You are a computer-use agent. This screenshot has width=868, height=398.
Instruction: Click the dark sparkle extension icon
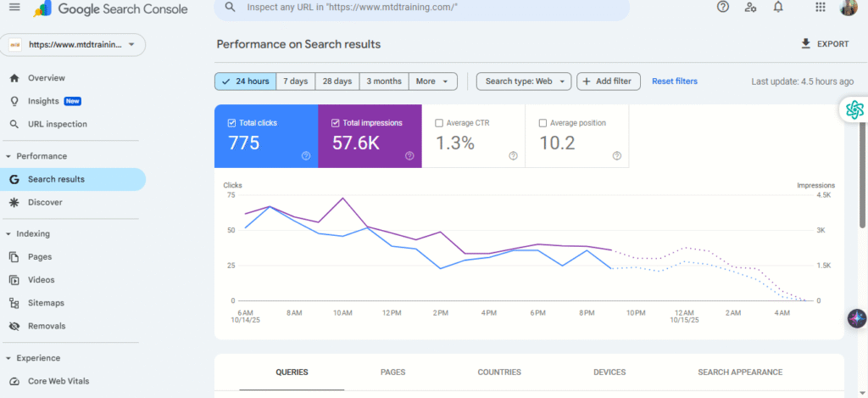tap(857, 319)
